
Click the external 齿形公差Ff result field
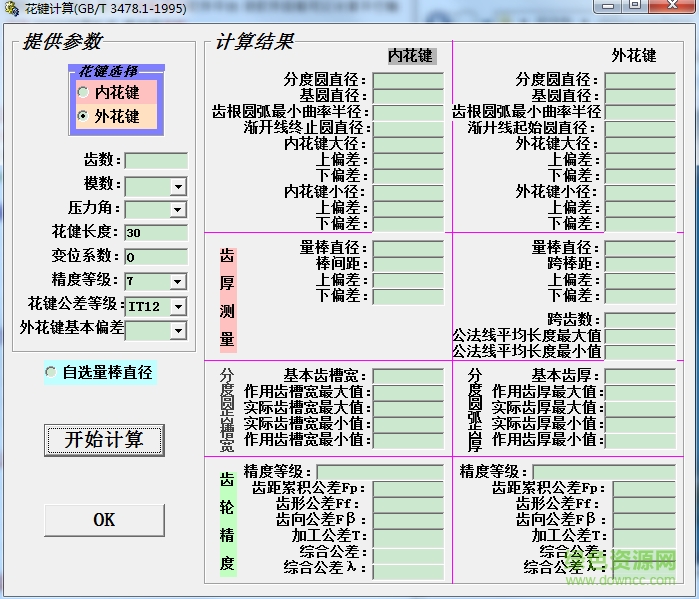click(x=644, y=505)
